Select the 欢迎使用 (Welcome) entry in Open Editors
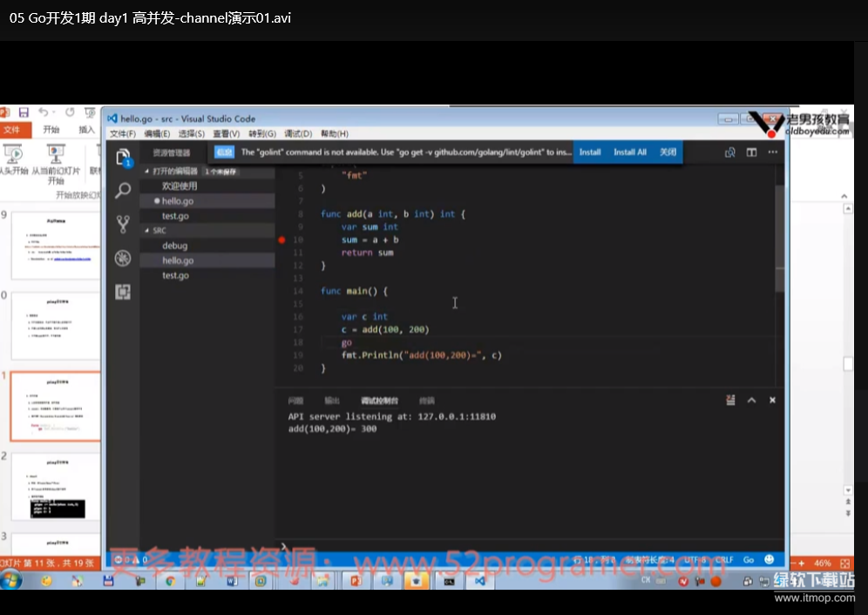Viewport: 868px width, 615px height. (x=207, y=186)
